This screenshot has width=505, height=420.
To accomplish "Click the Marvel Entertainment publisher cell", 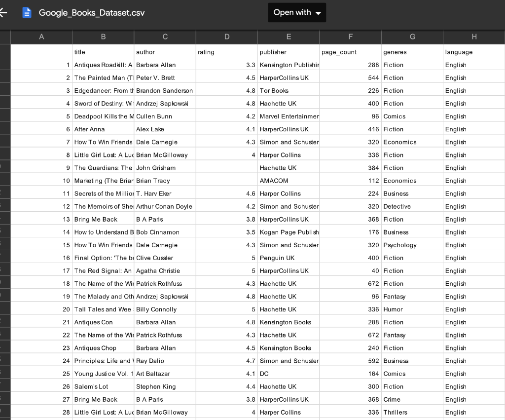I will 289,116.
